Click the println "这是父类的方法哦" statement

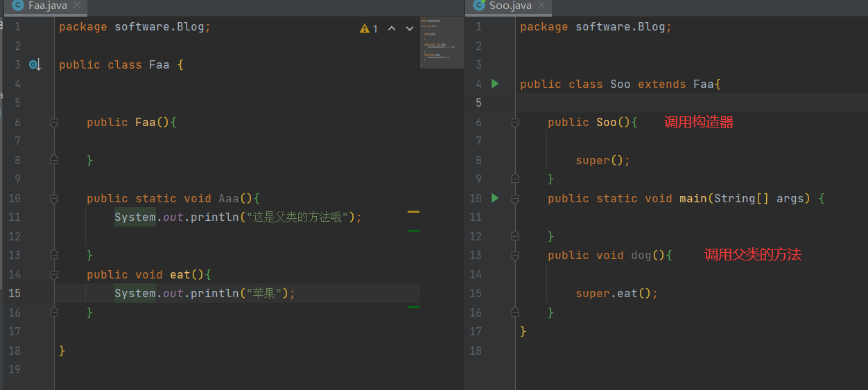(238, 218)
